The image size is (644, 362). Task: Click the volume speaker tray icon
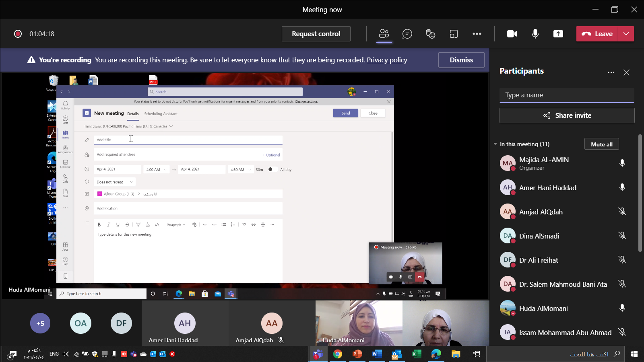pos(66,354)
